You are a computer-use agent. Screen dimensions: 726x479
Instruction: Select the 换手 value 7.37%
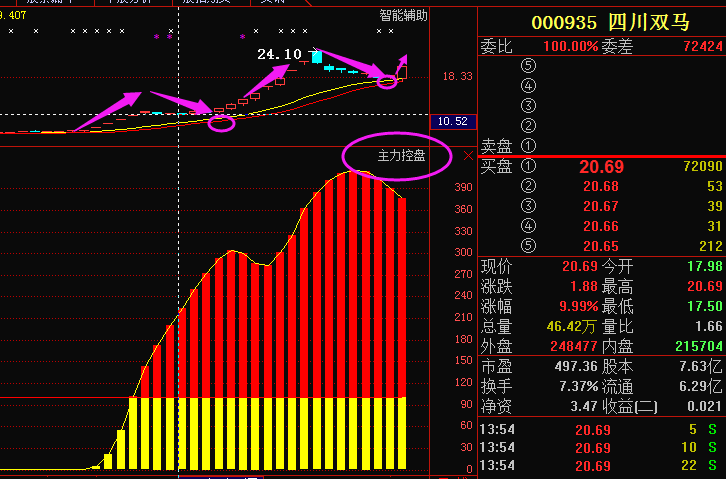(x=579, y=386)
